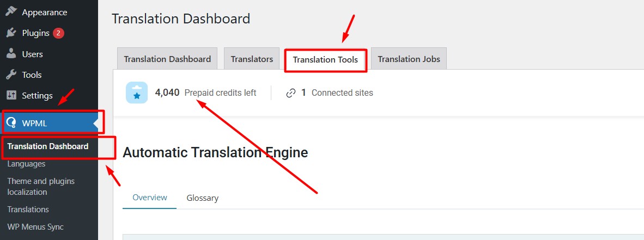Click the 4,040 prepaid credits left text
The image size is (644, 240).
tap(205, 93)
